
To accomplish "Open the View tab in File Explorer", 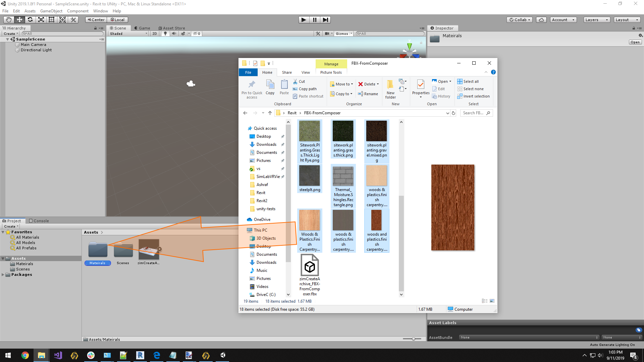I will 306,72.
